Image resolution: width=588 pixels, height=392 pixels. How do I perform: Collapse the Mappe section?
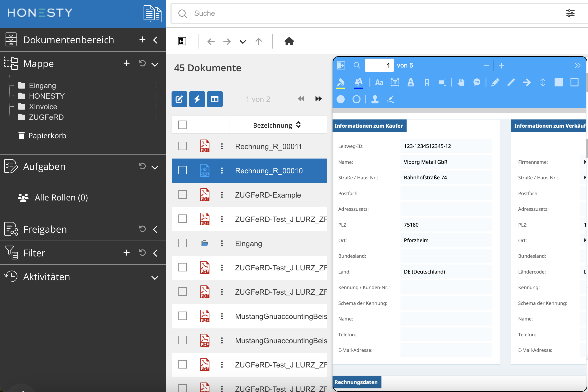[155, 64]
